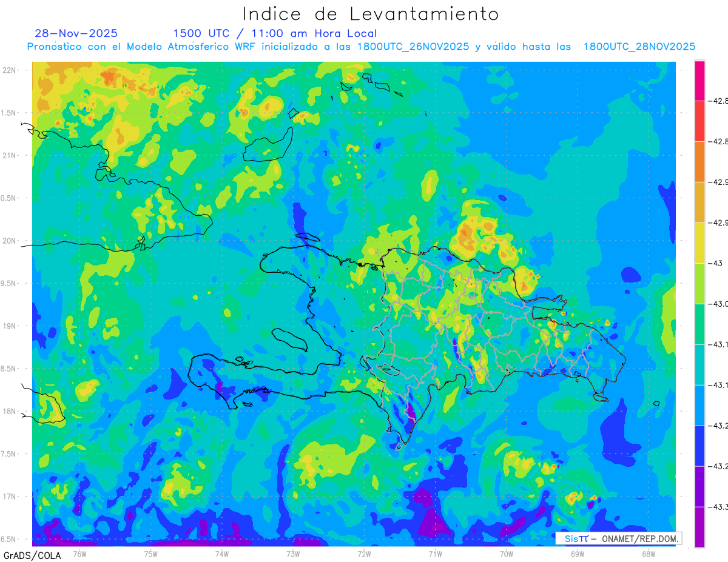
Task: Click the "SisTT - ONAMET/REP.DOM." credit box
Action: point(618,538)
